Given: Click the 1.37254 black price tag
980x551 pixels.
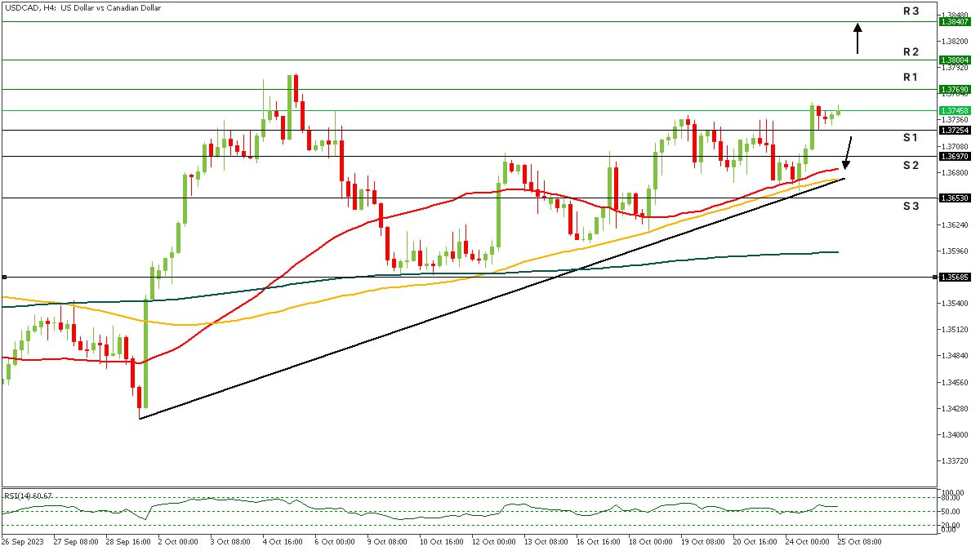Looking at the screenshot, I should [955, 130].
